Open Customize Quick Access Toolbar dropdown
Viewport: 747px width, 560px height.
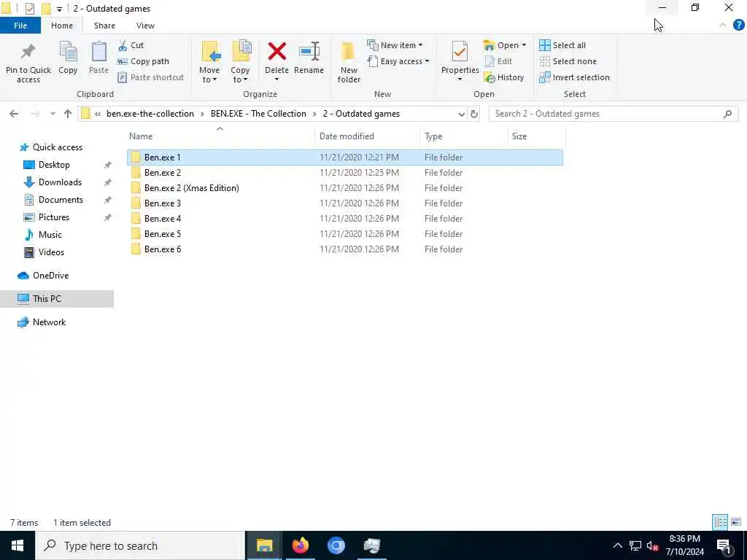pos(59,9)
